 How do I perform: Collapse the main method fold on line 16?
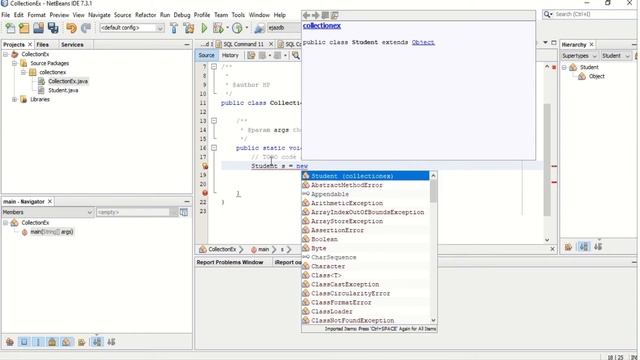pyautogui.click(x=213, y=148)
